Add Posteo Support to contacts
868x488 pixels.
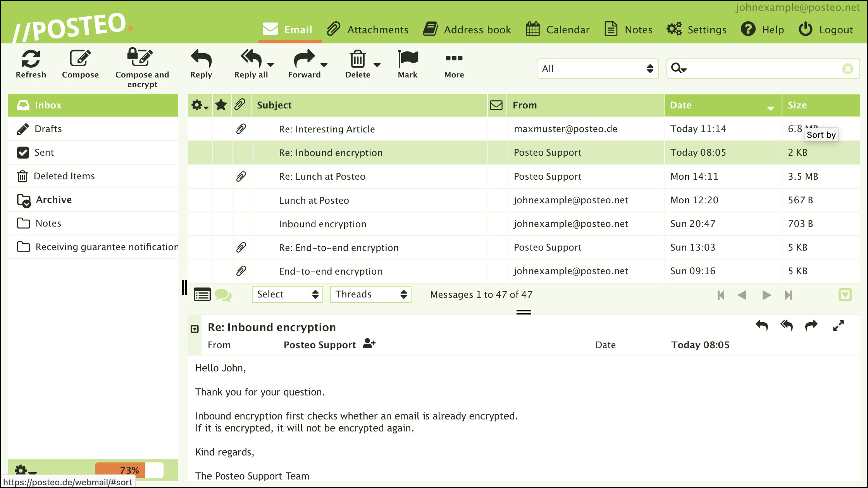coord(369,344)
